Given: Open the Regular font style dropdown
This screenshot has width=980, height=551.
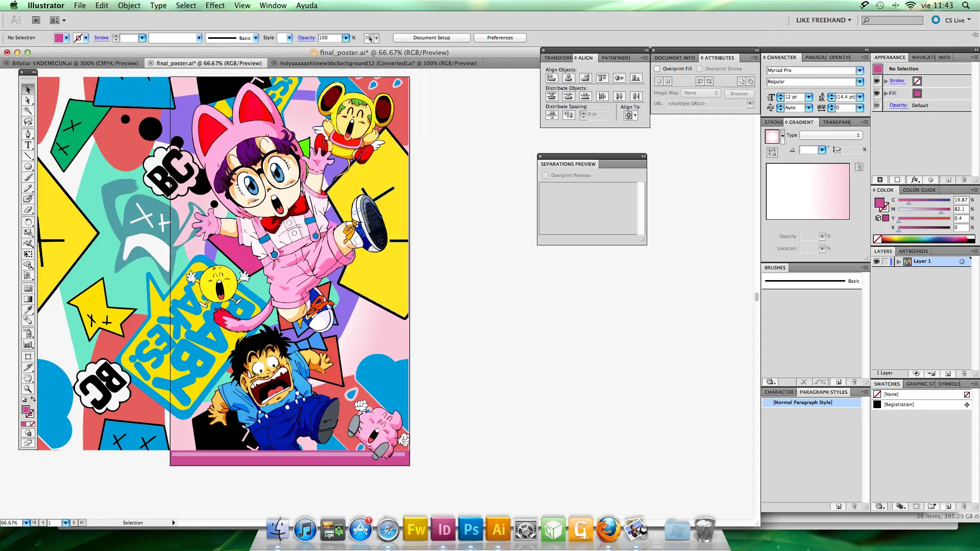Looking at the screenshot, I should [860, 82].
